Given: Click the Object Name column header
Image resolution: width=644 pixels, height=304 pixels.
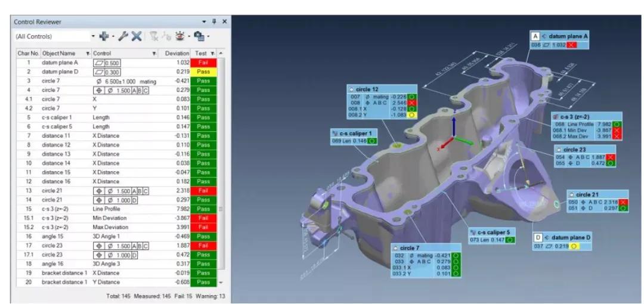Looking at the screenshot, I should coord(58,54).
